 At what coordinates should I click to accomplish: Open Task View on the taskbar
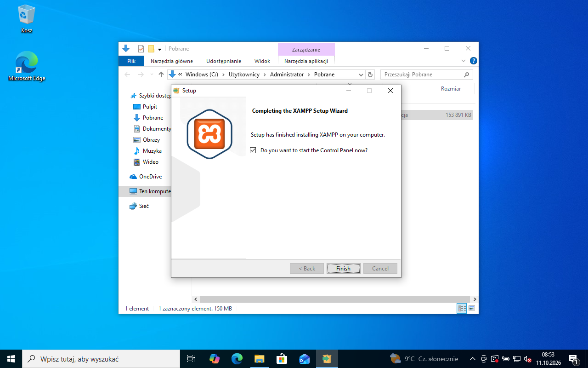point(191,359)
